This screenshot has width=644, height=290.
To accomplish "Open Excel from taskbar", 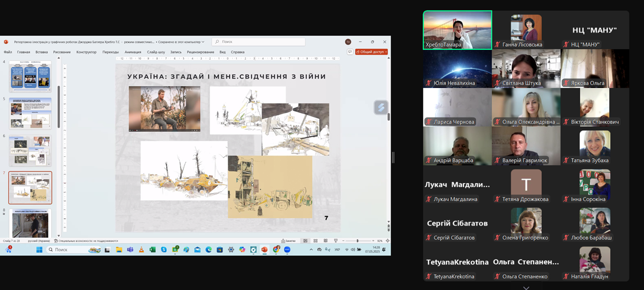I will [x=152, y=250].
